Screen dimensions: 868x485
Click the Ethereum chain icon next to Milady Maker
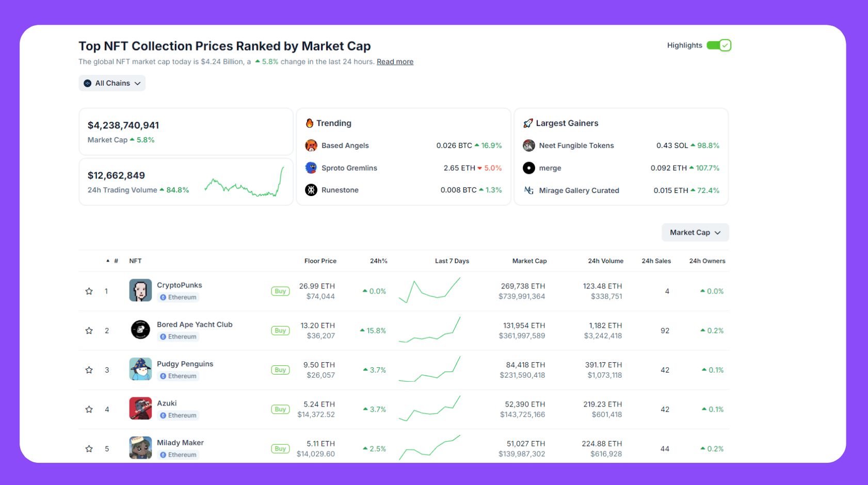(164, 455)
